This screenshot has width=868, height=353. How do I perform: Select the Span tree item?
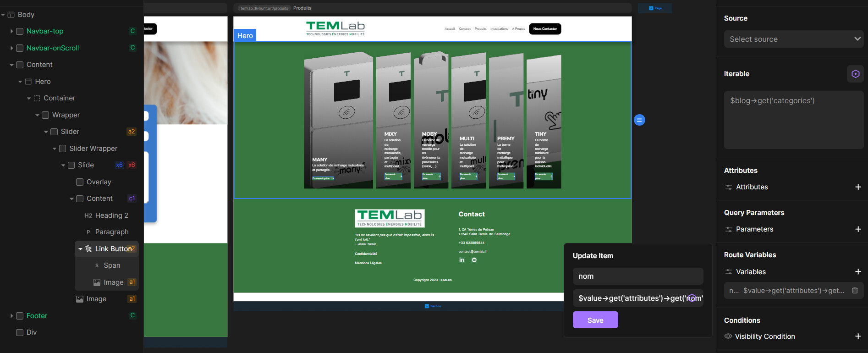click(112, 265)
